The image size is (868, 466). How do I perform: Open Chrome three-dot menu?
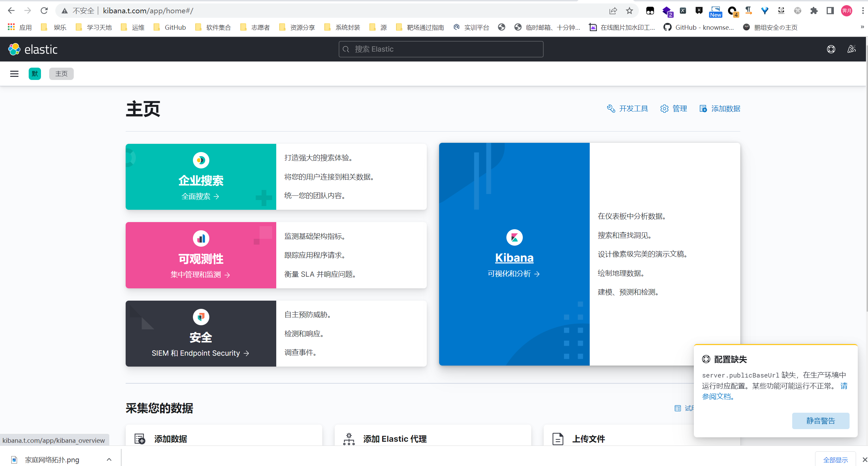tap(863, 11)
